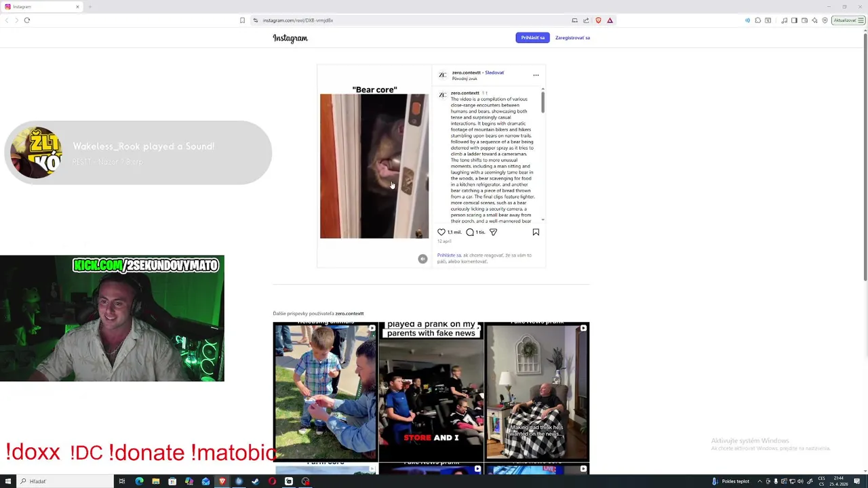Click the page vertical scrollbar
This screenshot has width=868, height=488.
coord(865,156)
